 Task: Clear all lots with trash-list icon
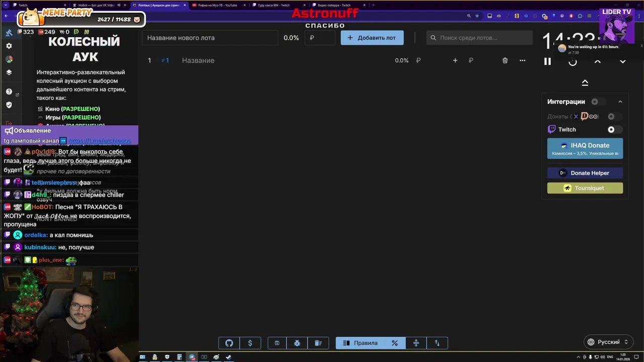click(x=318, y=343)
